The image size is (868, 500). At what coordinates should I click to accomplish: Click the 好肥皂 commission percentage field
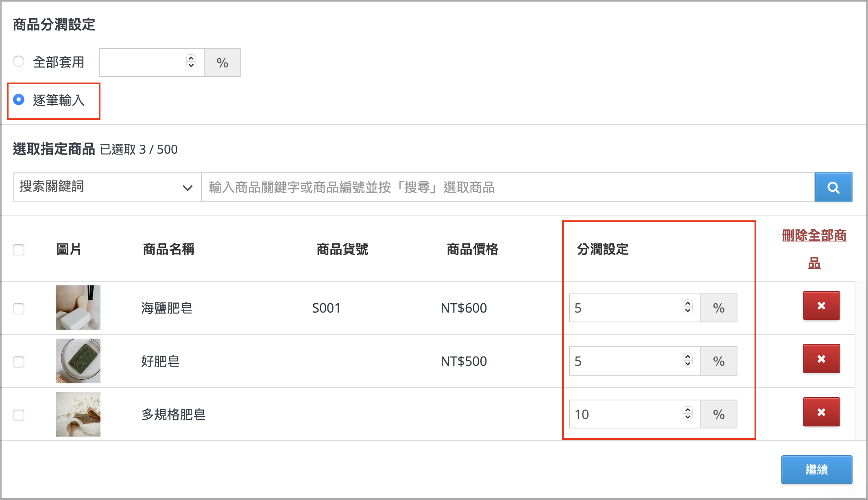click(635, 361)
